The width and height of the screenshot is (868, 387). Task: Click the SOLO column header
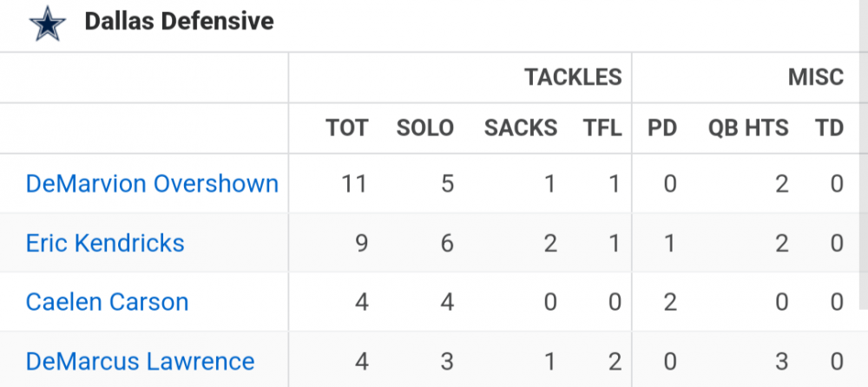click(424, 128)
